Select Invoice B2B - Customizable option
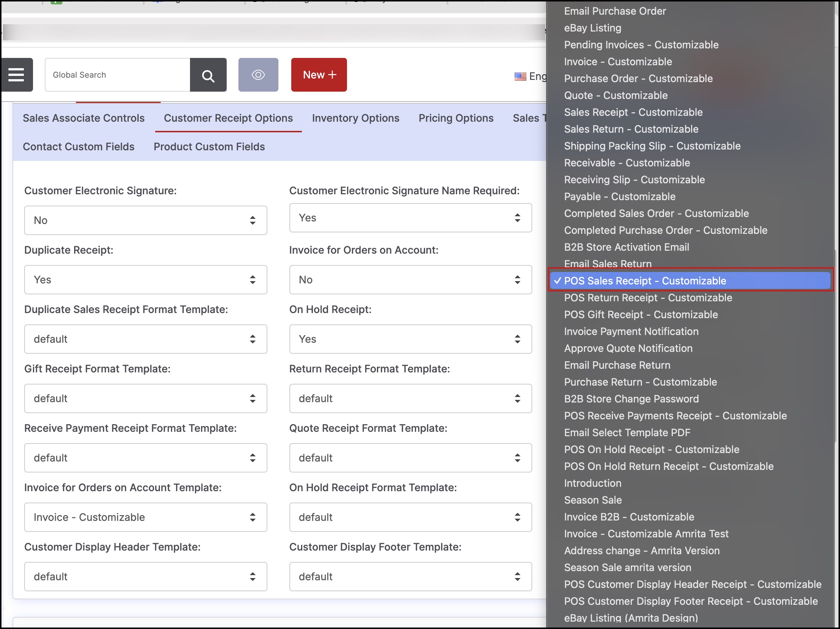 tap(690, 517)
